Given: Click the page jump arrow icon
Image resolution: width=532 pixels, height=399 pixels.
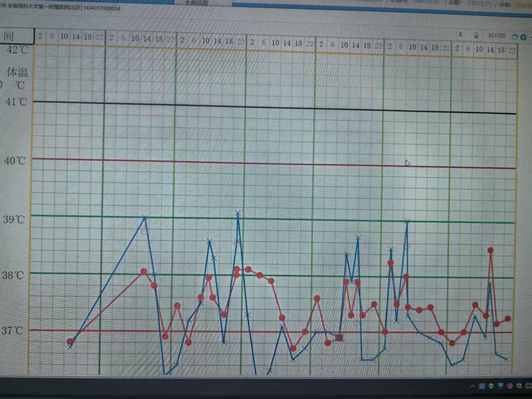Looking at the screenshot, I should point(476,36).
